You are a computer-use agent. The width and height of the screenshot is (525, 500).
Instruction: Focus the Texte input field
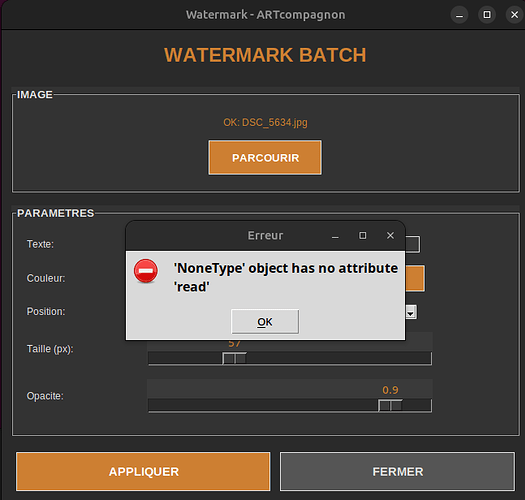412,244
